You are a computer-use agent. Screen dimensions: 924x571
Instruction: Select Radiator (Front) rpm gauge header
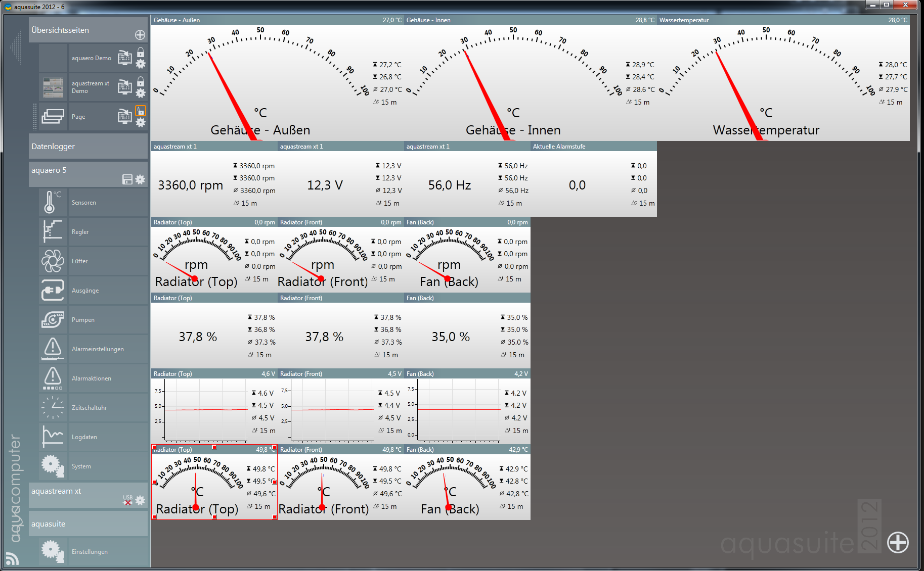pos(341,222)
